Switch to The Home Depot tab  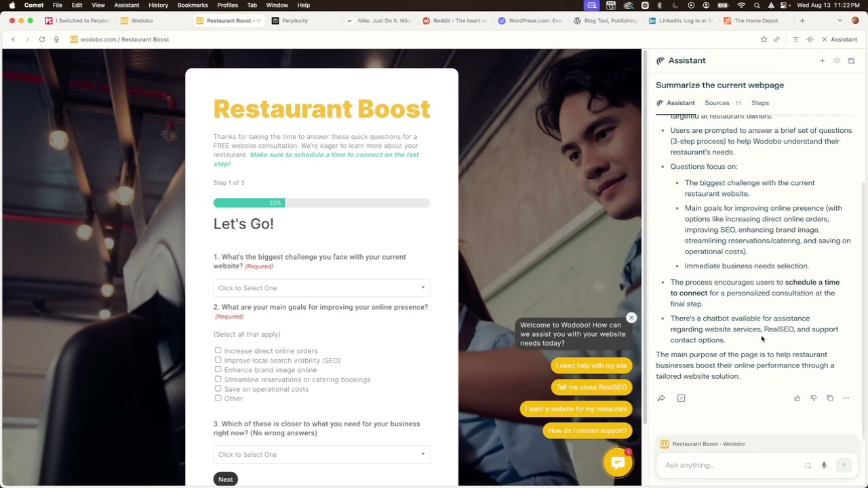click(x=756, y=20)
